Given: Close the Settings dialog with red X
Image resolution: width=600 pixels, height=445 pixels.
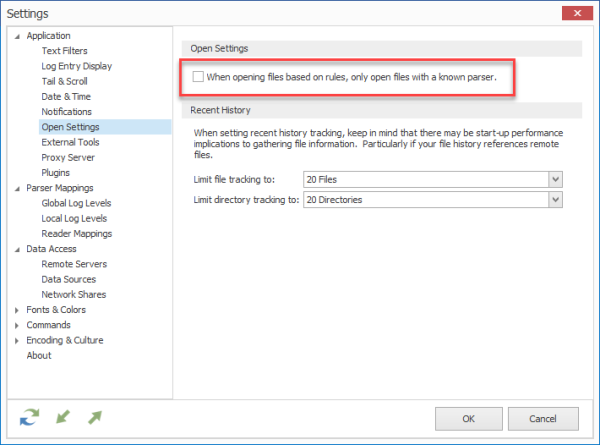Looking at the screenshot, I should [x=577, y=13].
